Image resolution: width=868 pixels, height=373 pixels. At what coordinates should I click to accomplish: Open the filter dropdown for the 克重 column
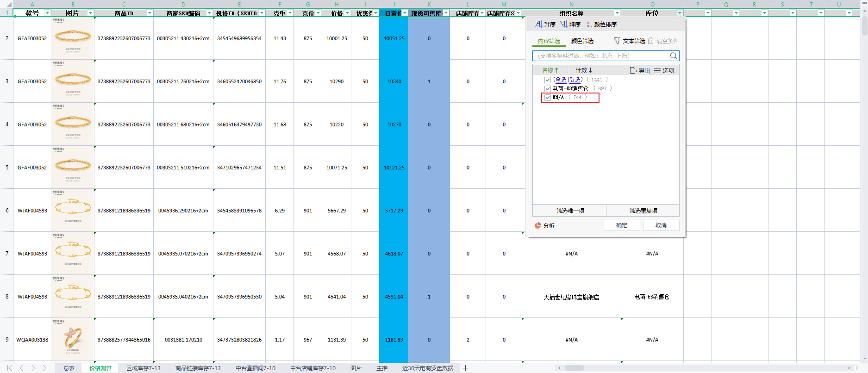coord(290,13)
